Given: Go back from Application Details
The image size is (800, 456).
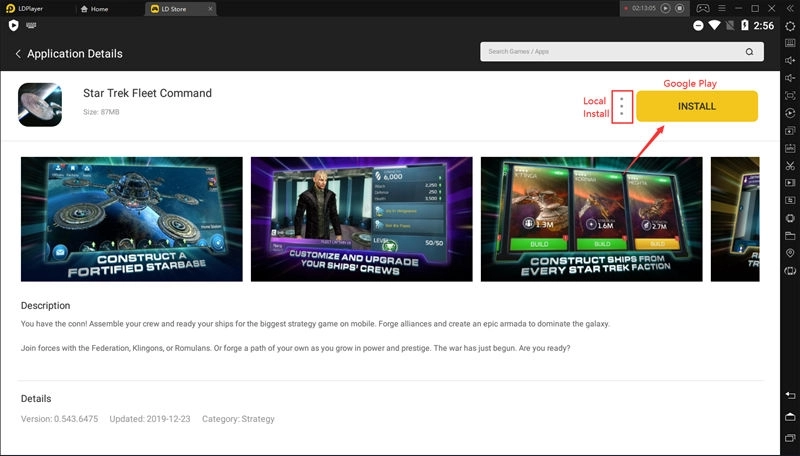Looking at the screenshot, I should [x=18, y=54].
